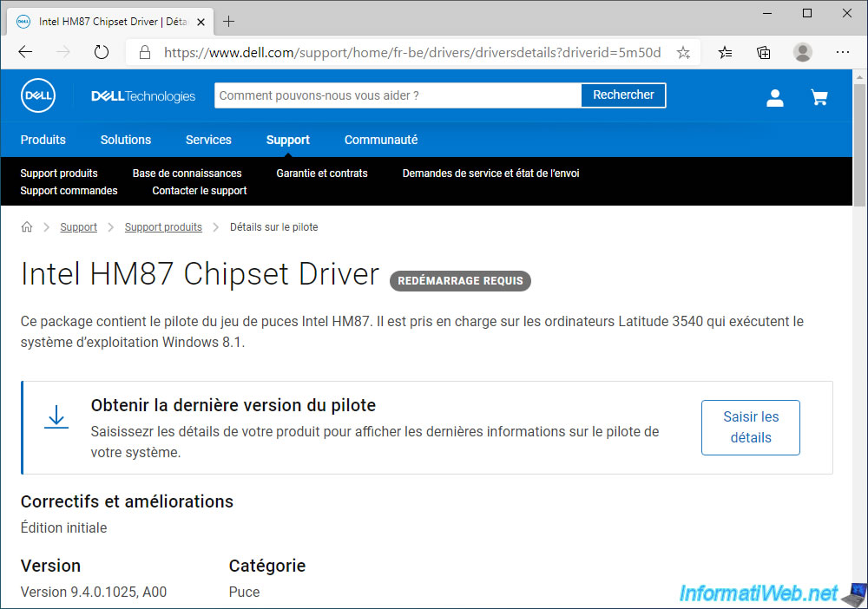Click the Saisir les détails button
This screenshot has height=609, width=868.
pos(751,428)
